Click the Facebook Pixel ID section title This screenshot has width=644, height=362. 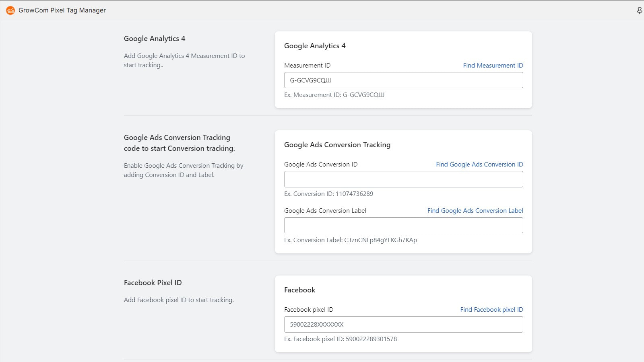[x=153, y=283]
